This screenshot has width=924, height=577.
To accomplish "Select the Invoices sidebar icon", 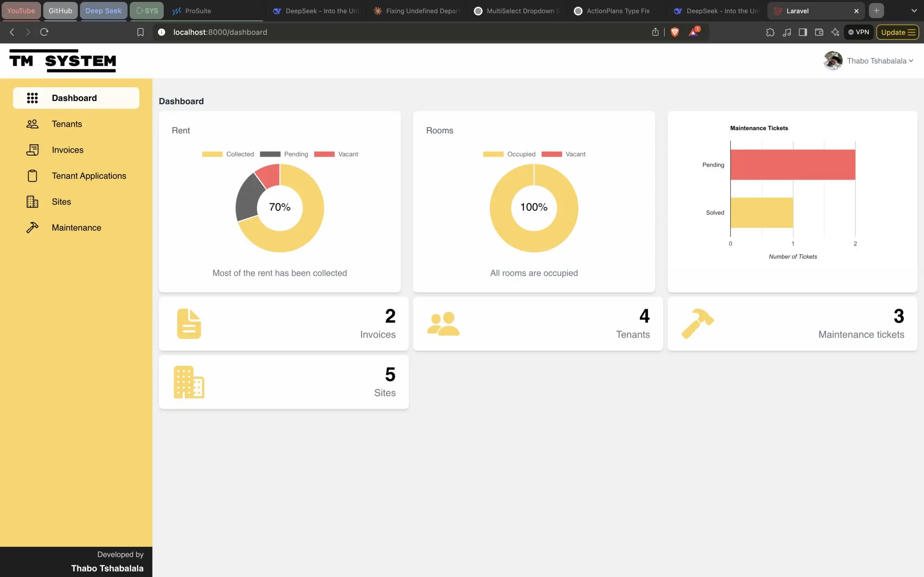I will (x=32, y=149).
